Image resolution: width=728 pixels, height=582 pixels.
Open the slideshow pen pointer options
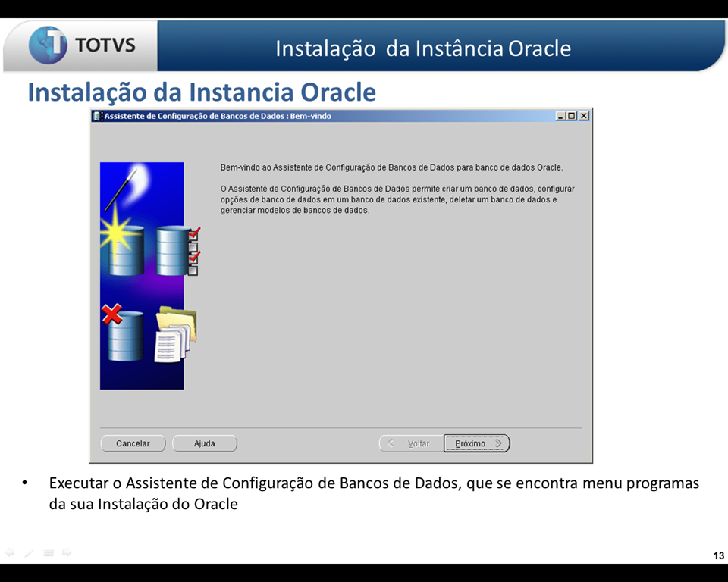[29, 552]
